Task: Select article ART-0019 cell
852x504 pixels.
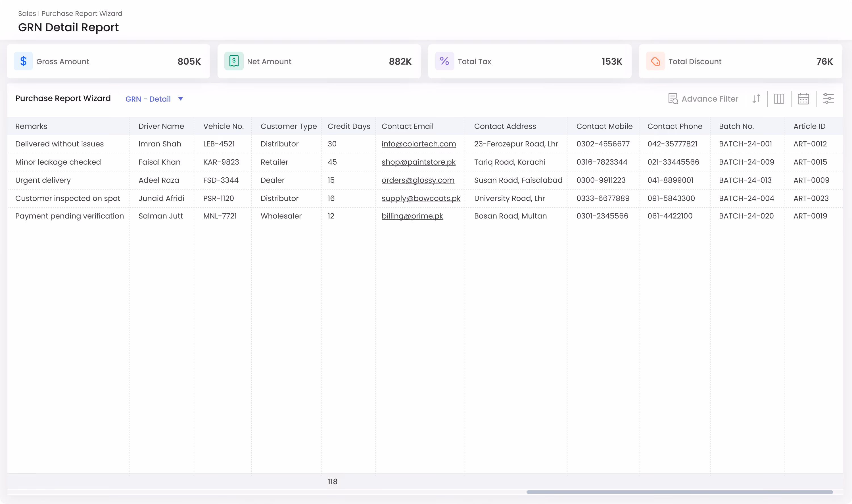Action: pyautogui.click(x=810, y=216)
